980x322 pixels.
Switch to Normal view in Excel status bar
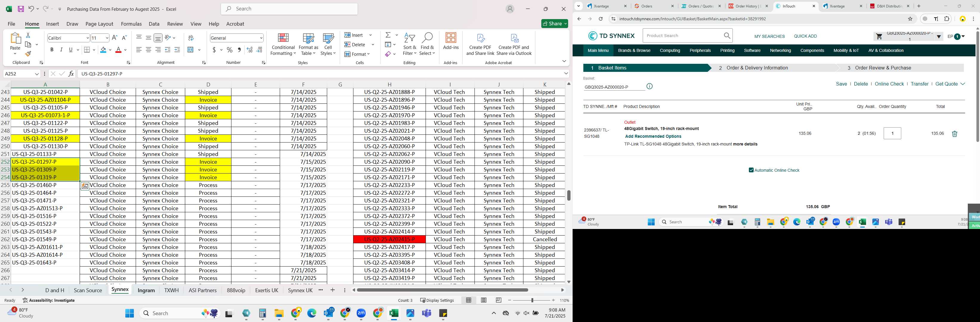coord(469,300)
